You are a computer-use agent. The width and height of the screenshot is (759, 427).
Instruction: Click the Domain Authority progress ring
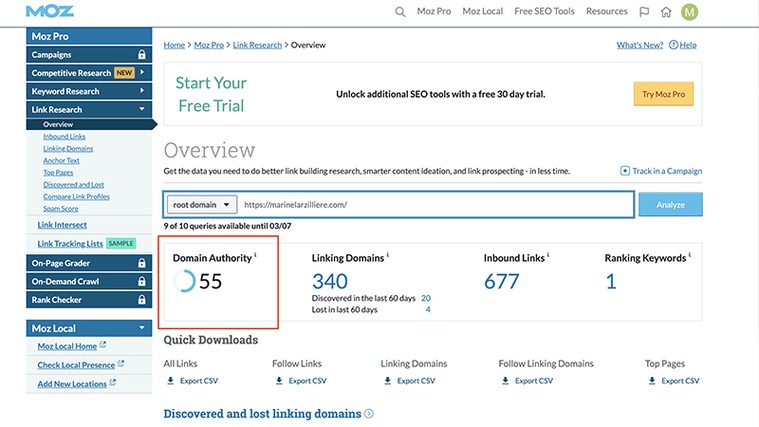(x=184, y=281)
